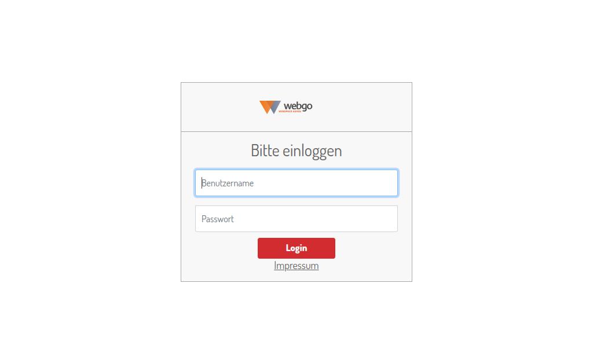Click into the Passwort field
The image size is (593, 364).
tap(296, 219)
